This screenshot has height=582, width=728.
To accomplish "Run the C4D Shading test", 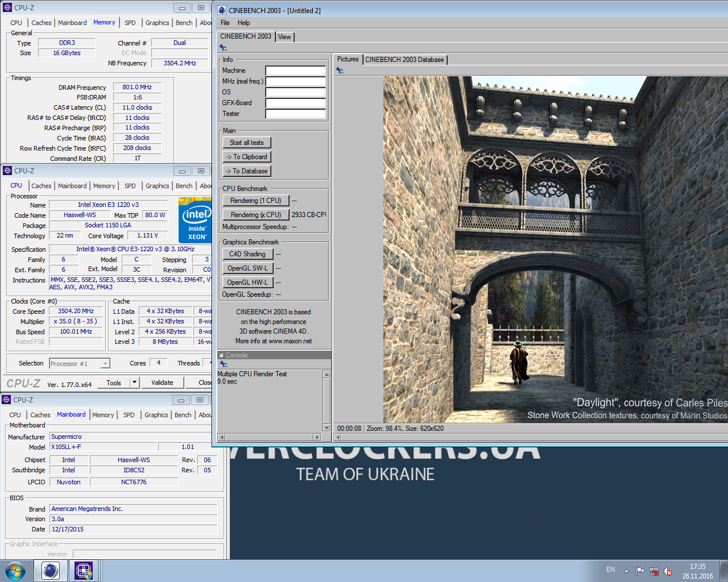I will click(x=248, y=254).
